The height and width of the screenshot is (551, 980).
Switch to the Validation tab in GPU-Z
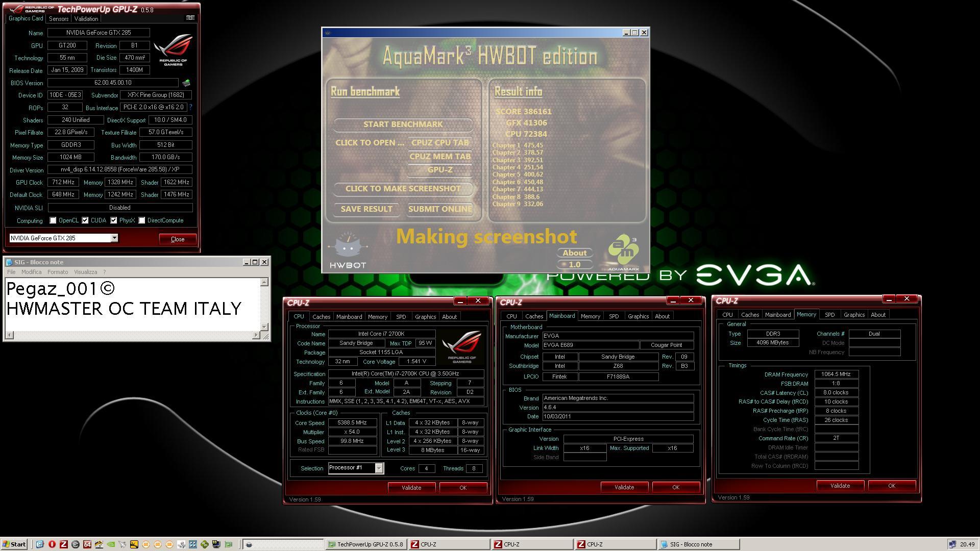coord(86,19)
